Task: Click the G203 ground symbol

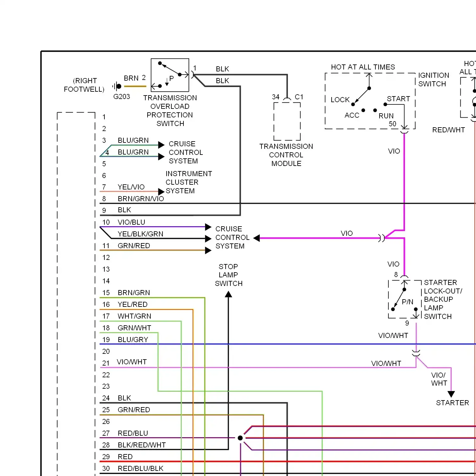Action: tap(117, 86)
